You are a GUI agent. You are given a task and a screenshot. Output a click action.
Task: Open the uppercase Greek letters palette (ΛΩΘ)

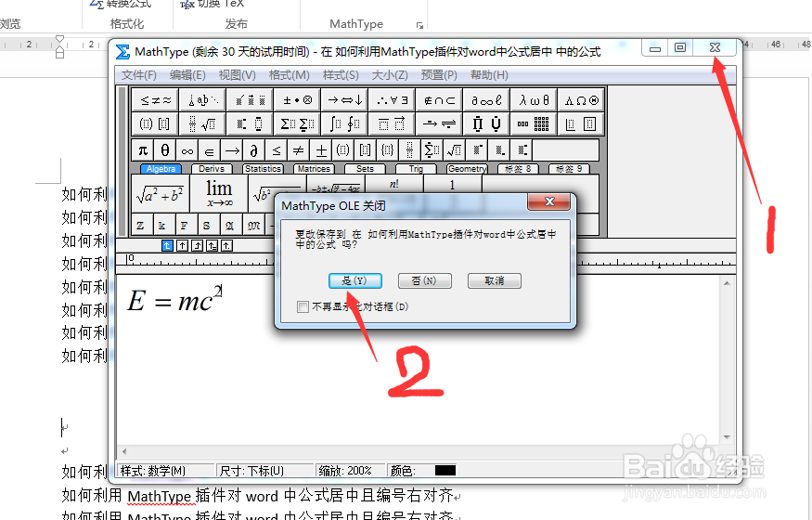tap(581, 100)
